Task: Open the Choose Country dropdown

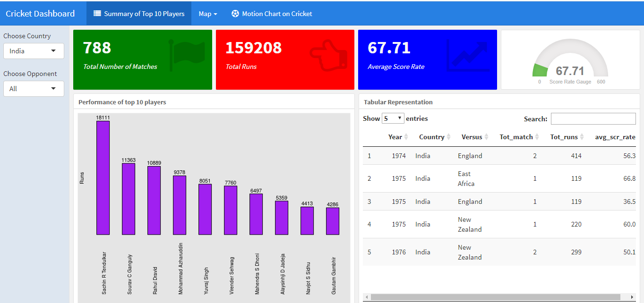Action: point(34,51)
